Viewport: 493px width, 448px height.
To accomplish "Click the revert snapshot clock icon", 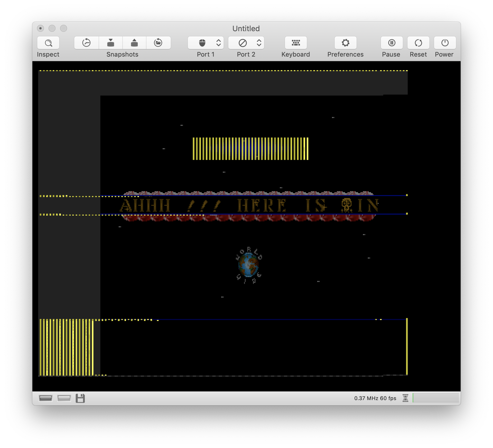I will coord(86,43).
